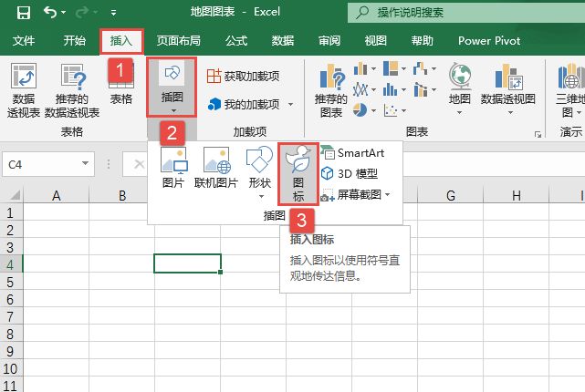Select column H header

pyautogui.click(x=516, y=195)
